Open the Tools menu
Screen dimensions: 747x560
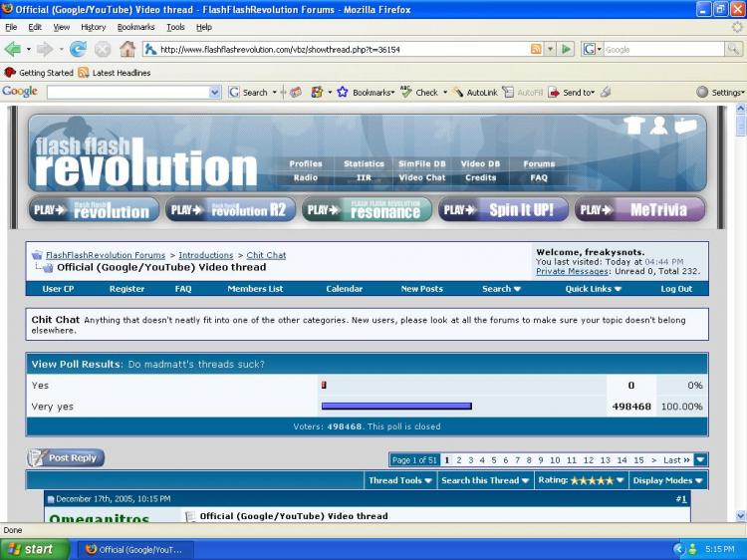click(x=175, y=27)
